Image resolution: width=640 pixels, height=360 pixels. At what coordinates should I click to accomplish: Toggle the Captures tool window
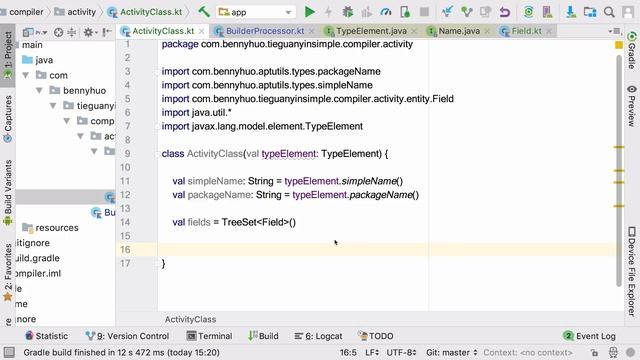8,119
